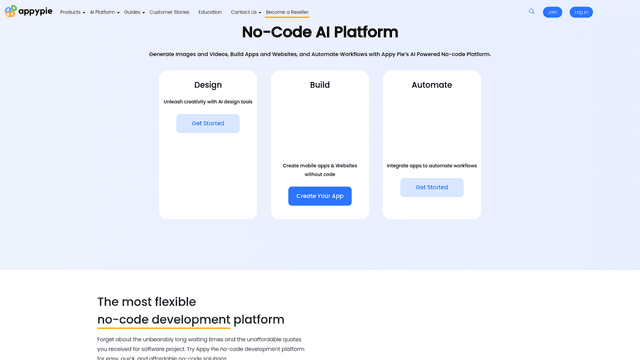This screenshot has width=640, height=360.
Task: Click Get Started under Automate
Action: [x=431, y=187]
